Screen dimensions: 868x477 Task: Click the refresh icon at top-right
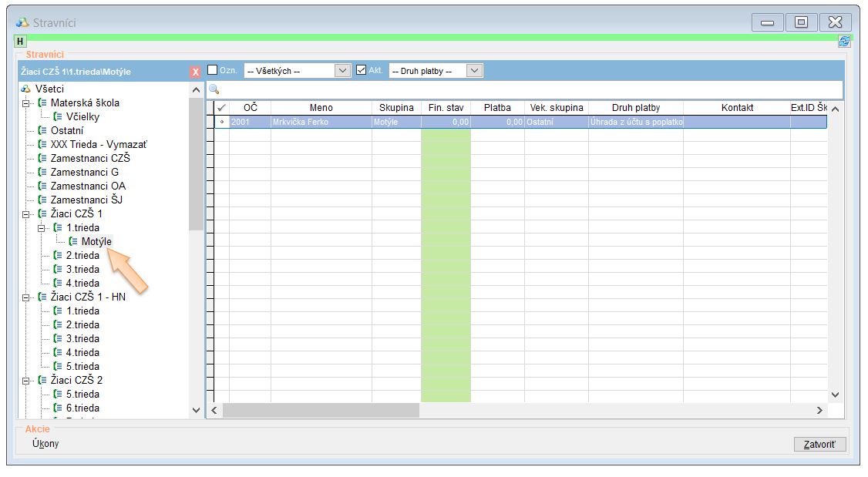[x=844, y=42]
